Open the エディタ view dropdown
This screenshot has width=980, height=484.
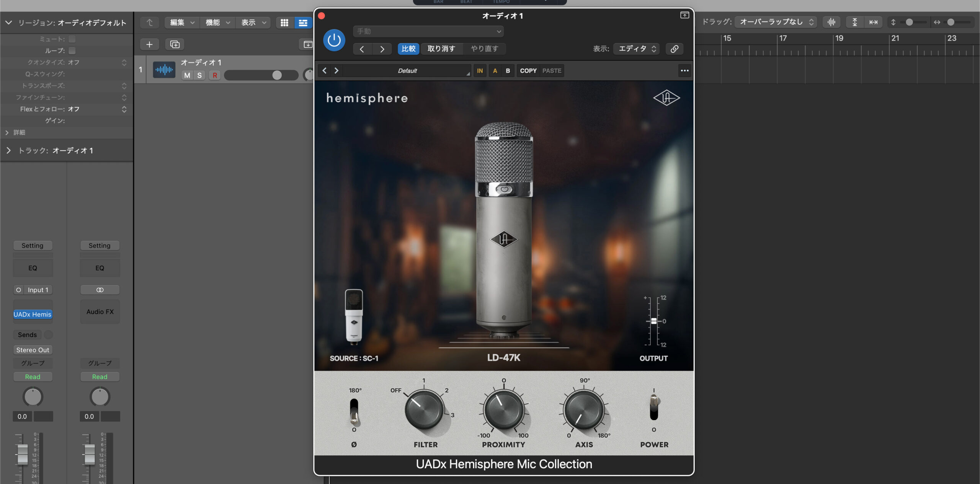coord(637,49)
